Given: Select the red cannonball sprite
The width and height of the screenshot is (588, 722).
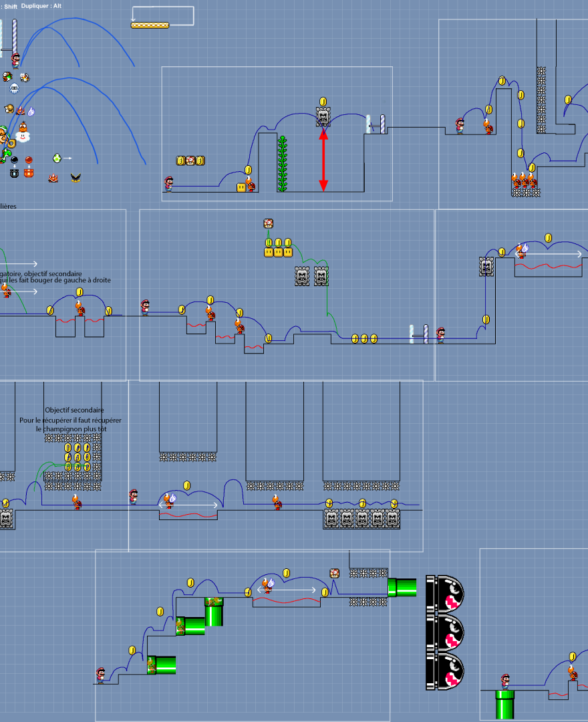Looking at the screenshot, I should [29, 160].
